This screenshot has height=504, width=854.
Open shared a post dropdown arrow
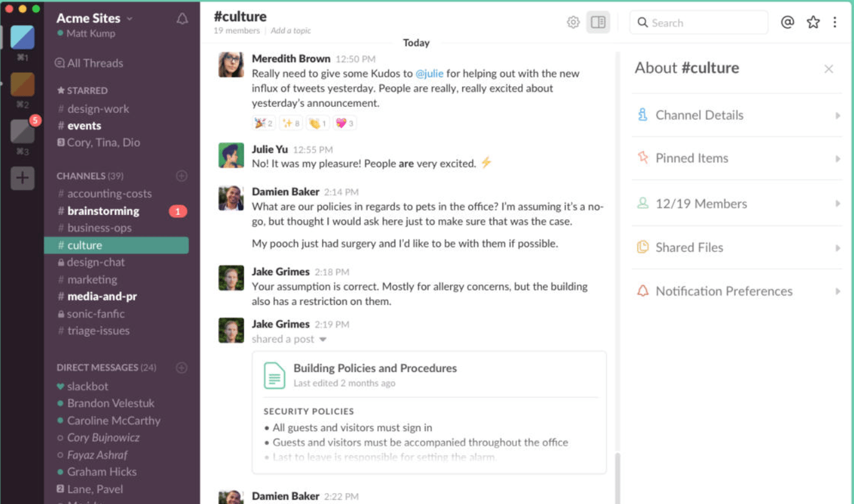point(323,339)
